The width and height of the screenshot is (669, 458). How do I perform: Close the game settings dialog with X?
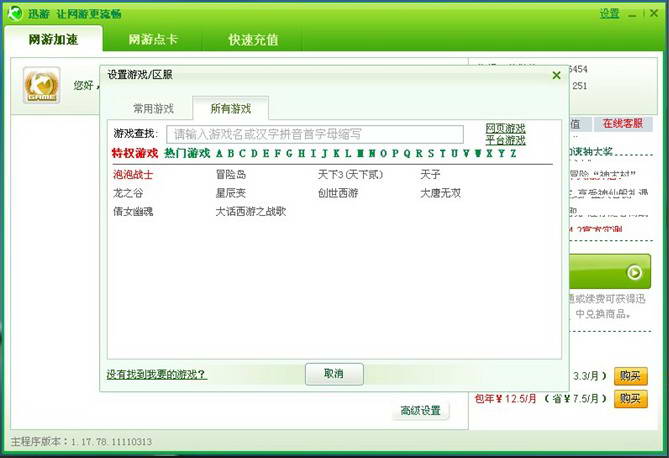(x=556, y=75)
